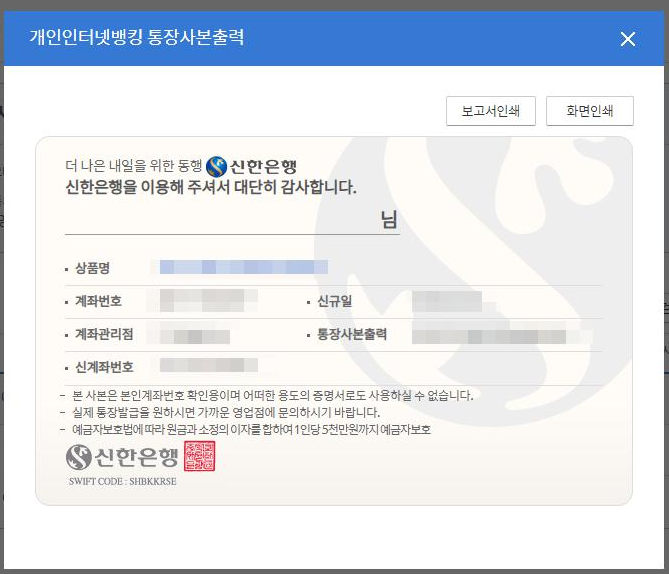Click the notice starting 본 사본은 본인계좌번호
This screenshot has width=669, height=574.
[273, 396]
